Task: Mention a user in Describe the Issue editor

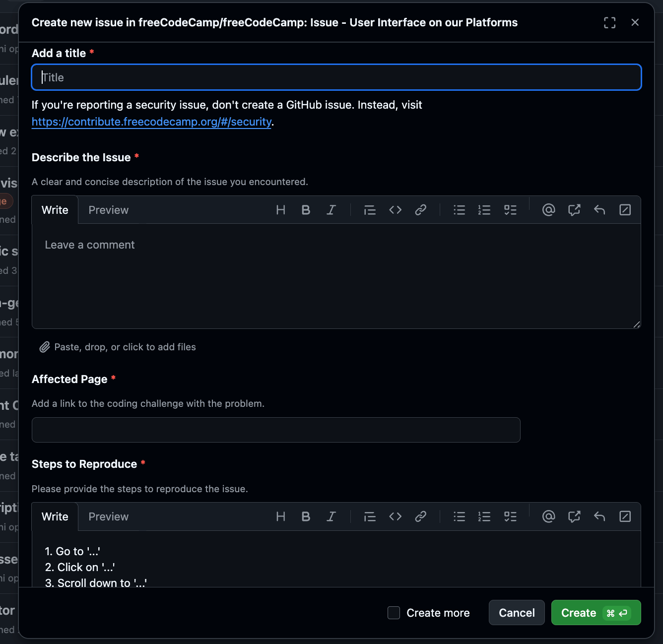Action: point(548,210)
